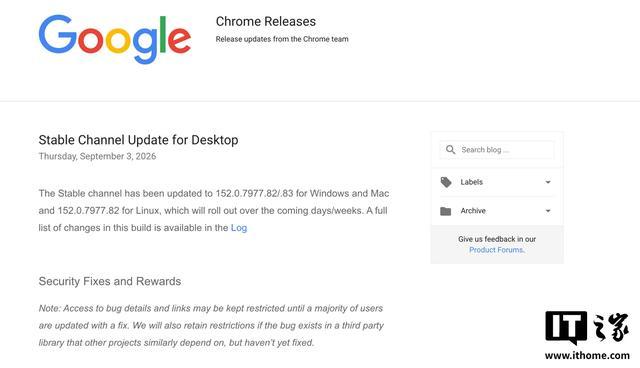Open the Log link

click(x=239, y=228)
